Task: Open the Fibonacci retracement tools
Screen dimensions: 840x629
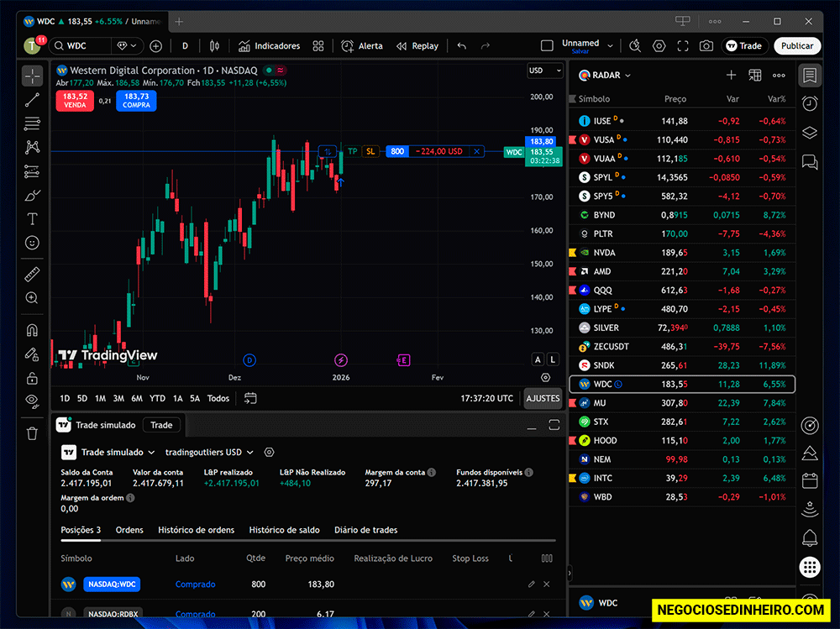Action: click(x=32, y=123)
